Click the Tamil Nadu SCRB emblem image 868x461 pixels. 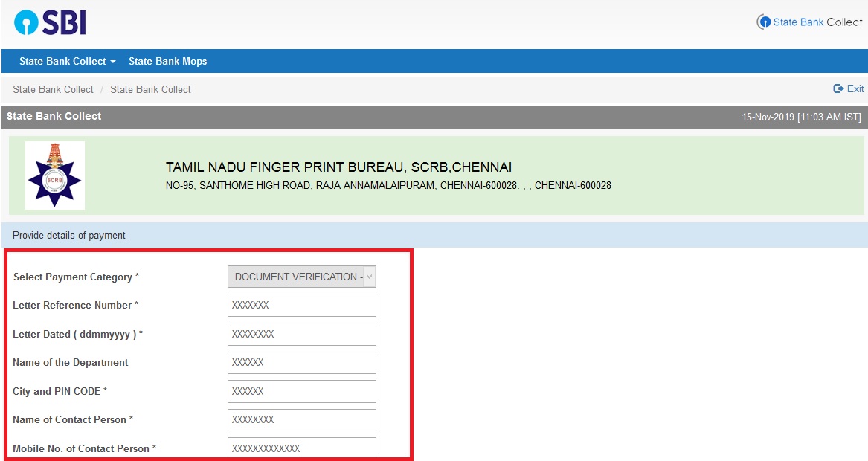[x=54, y=175]
